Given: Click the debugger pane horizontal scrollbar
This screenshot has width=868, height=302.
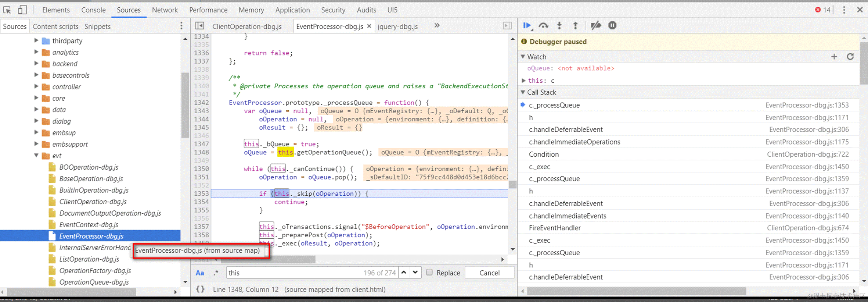Looking at the screenshot, I should (x=636, y=291).
